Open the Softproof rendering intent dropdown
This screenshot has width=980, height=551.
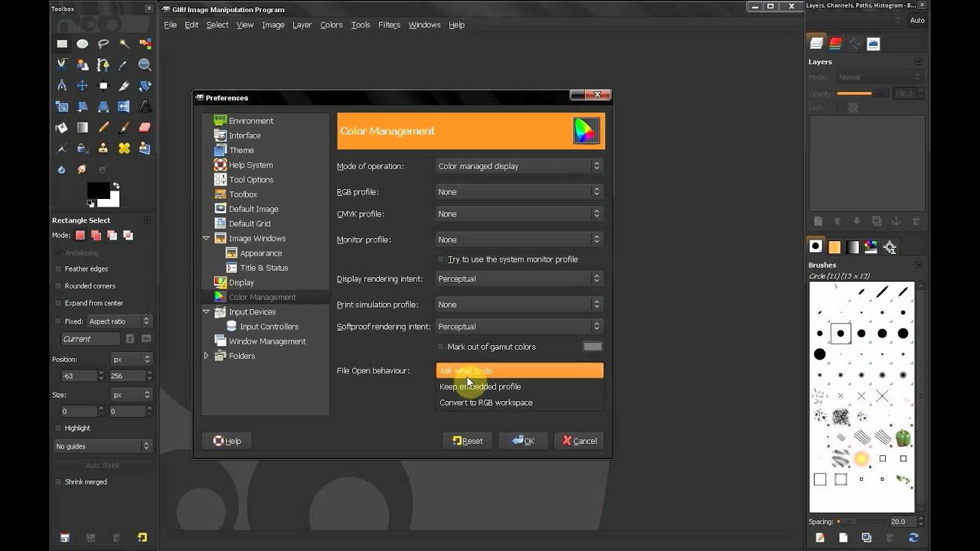click(519, 326)
